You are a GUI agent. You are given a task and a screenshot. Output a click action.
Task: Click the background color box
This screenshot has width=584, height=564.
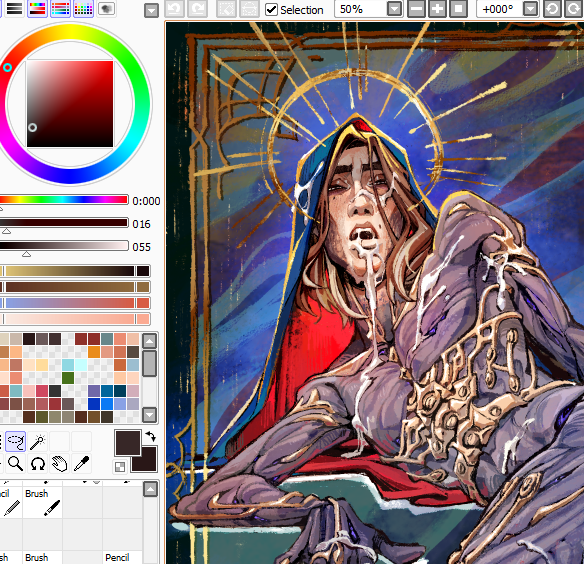pos(148,463)
